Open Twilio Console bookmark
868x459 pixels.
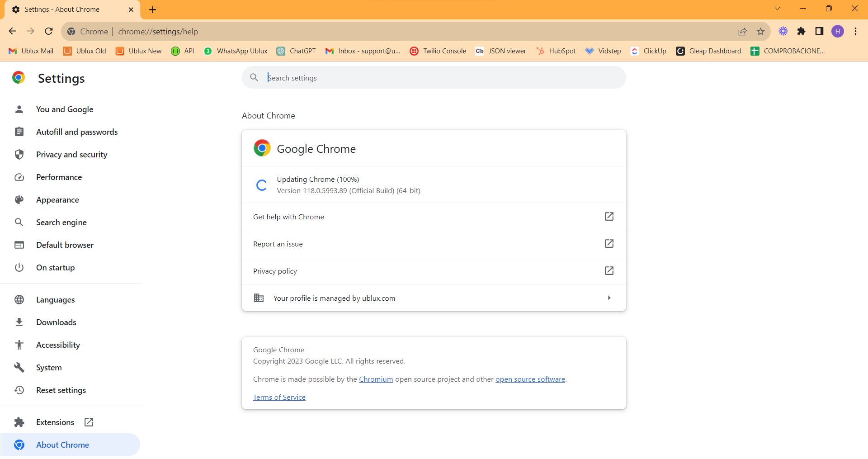coord(438,51)
